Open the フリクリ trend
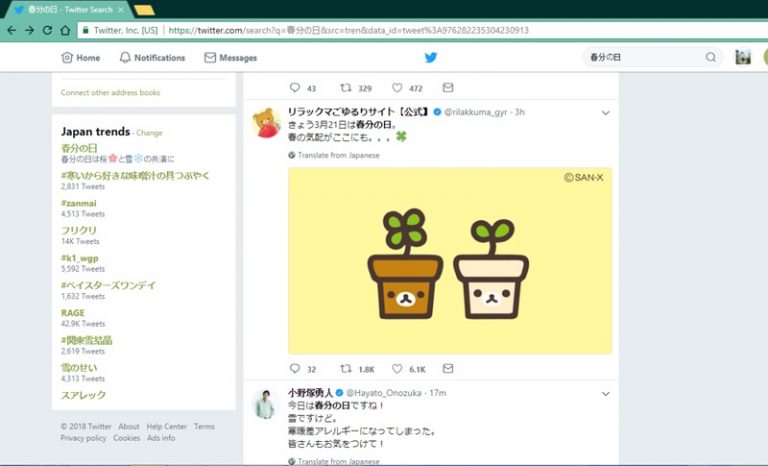The width and height of the screenshot is (768, 466). [x=78, y=230]
